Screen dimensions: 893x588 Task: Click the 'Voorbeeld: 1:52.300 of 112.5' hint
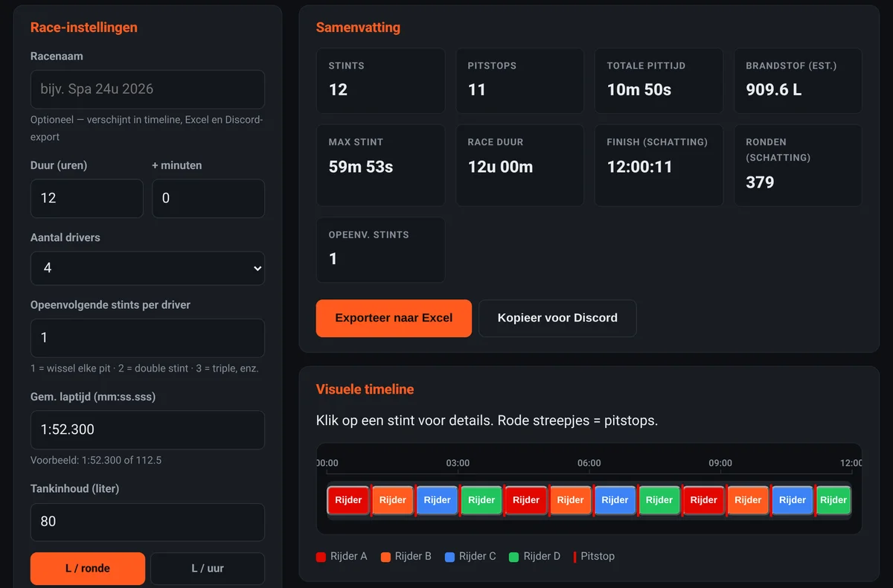96,460
